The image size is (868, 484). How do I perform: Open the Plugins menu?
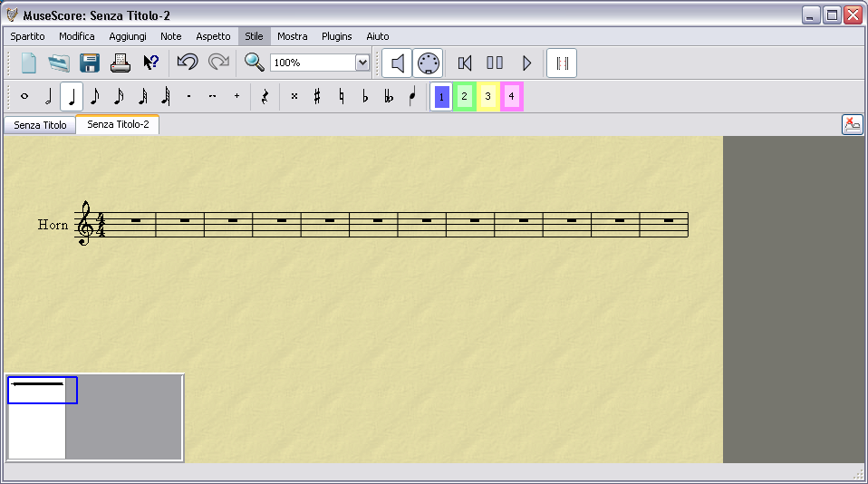pyautogui.click(x=336, y=36)
